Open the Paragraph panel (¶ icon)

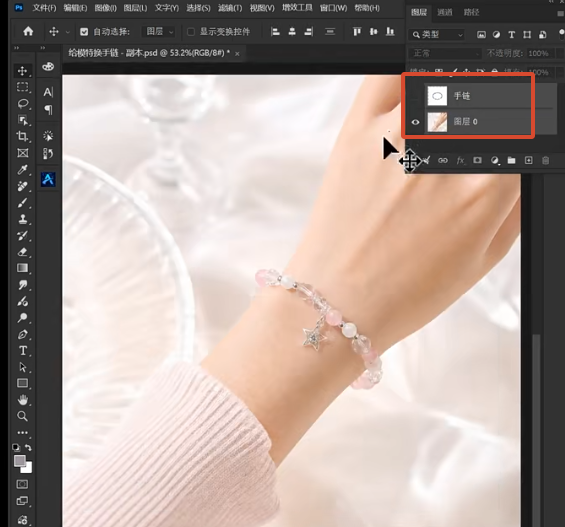click(48, 109)
